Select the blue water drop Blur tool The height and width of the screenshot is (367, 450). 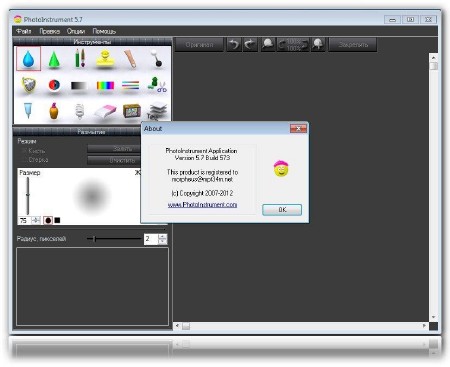coord(28,59)
